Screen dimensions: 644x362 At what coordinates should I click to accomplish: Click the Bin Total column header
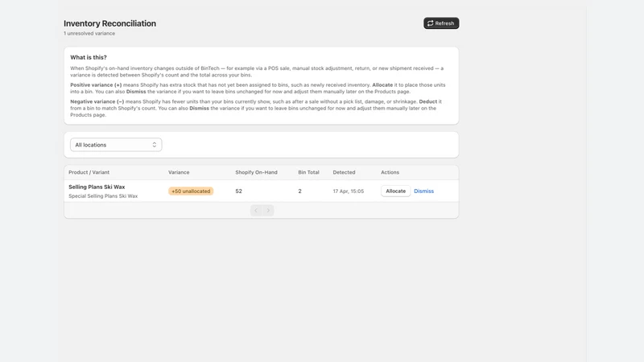308,172
